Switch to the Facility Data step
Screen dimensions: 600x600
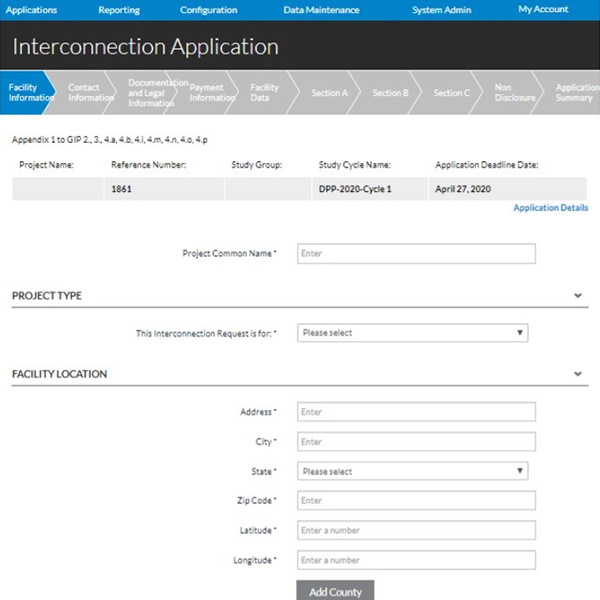(265, 92)
